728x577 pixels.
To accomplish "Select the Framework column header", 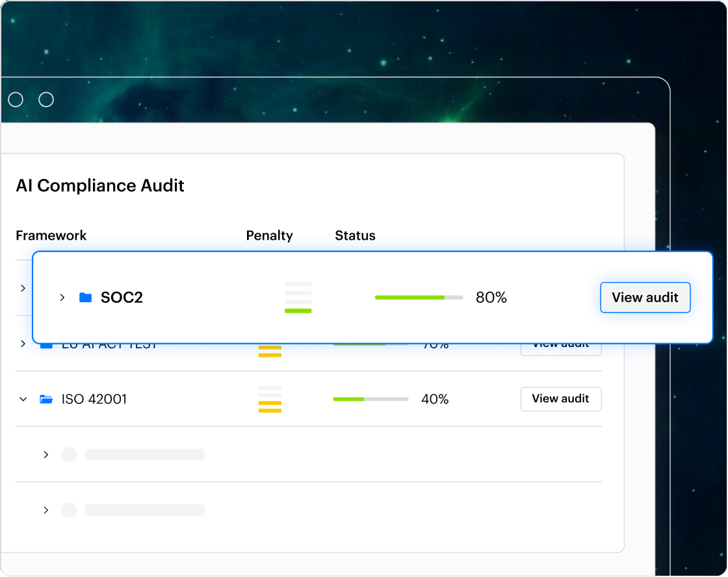I will [x=51, y=235].
